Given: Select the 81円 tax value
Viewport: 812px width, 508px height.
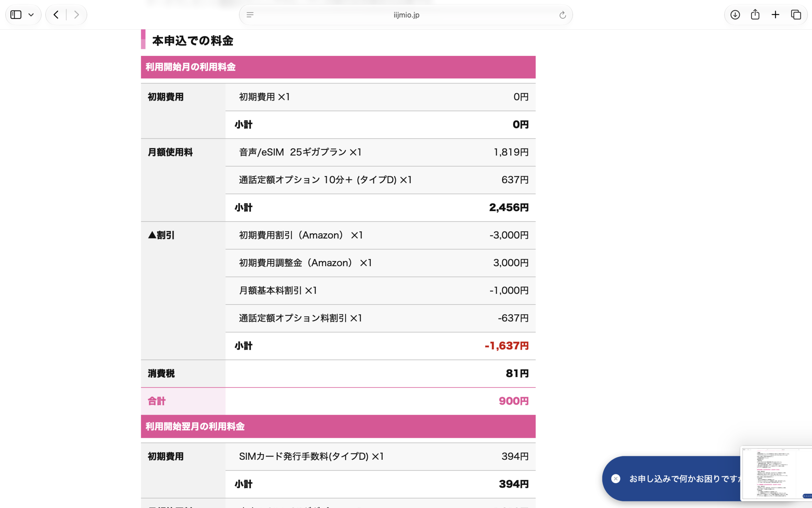Looking at the screenshot, I should coord(517,373).
